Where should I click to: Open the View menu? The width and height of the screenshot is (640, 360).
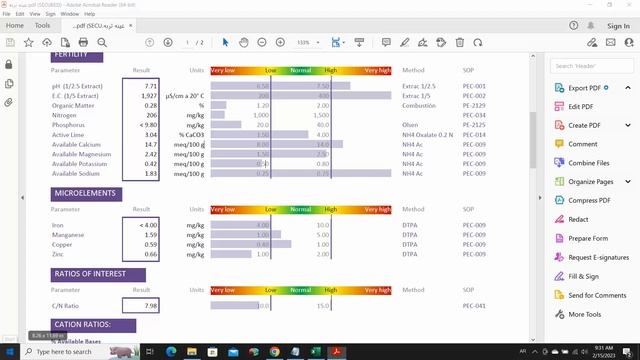click(x=35, y=14)
